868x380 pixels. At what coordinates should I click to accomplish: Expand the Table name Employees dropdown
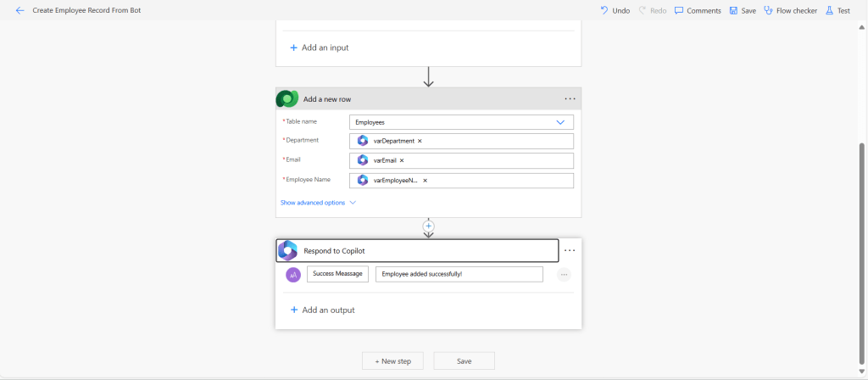(559, 122)
